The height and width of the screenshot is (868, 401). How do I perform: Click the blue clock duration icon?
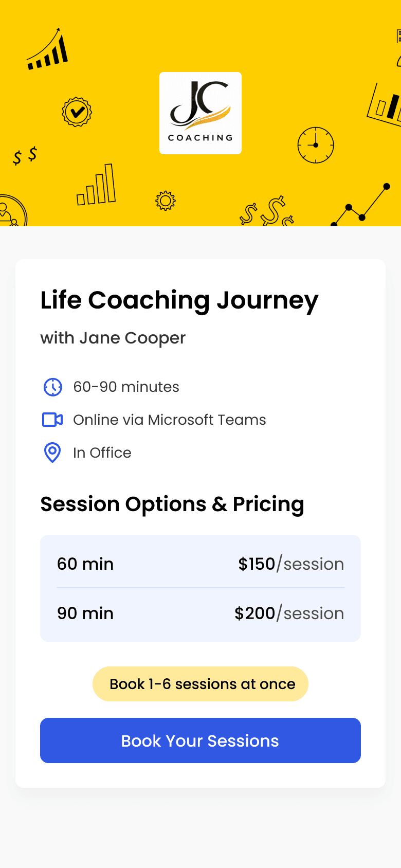tap(52, 387)
